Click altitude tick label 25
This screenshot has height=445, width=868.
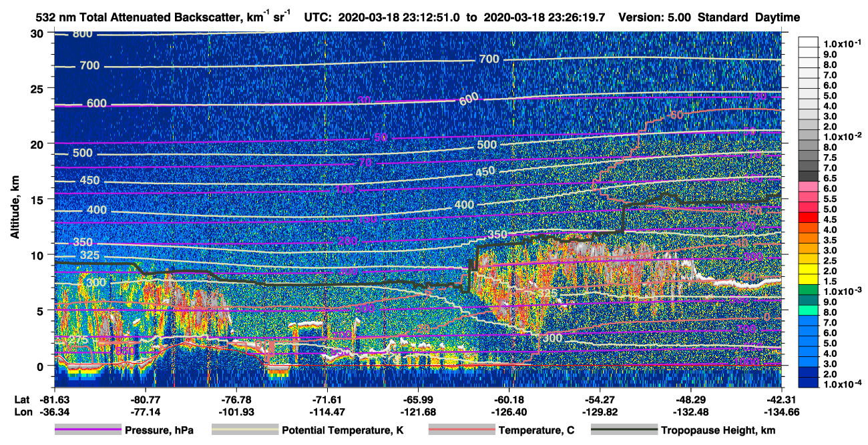[x=38, y=88]
